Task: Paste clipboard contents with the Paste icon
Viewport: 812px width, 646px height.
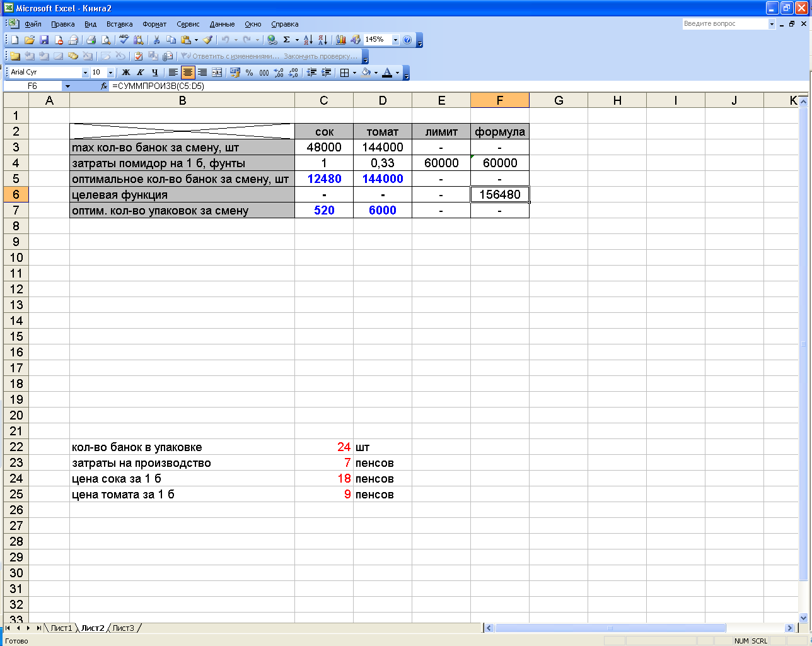Action: point(185,40)
